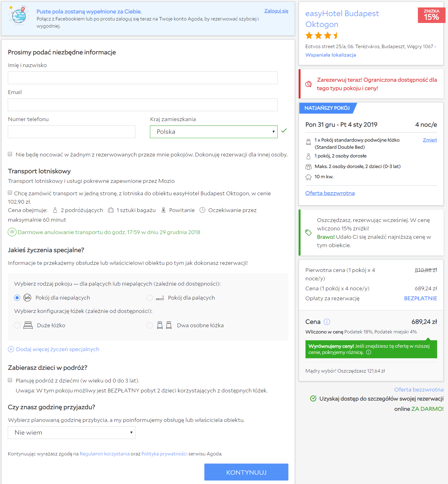The width and height of the screenshot is (448, 484).
Task: Click the free cancellation transport icon
Action: pos(12,232)
